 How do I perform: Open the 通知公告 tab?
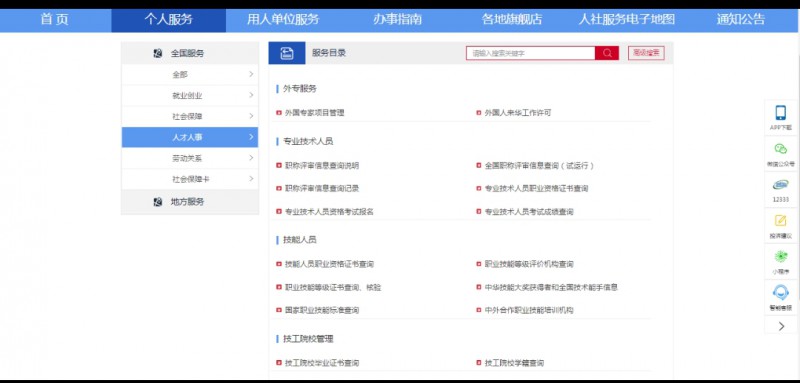pyautogui.click(x=741, y=20)
